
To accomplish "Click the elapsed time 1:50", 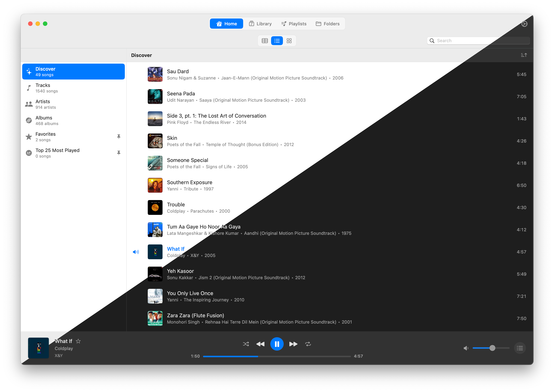I will pyautogui.click(x=195, y=356).
